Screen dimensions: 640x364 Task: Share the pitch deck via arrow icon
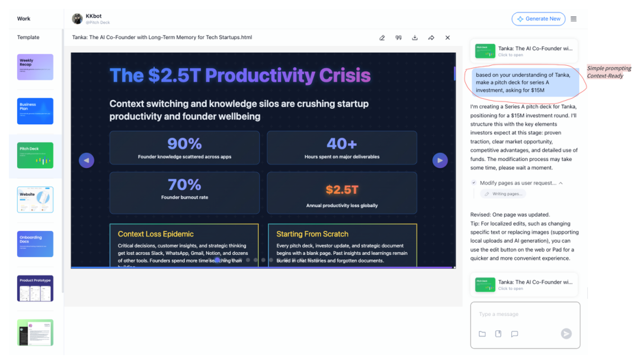pos(431,37)
